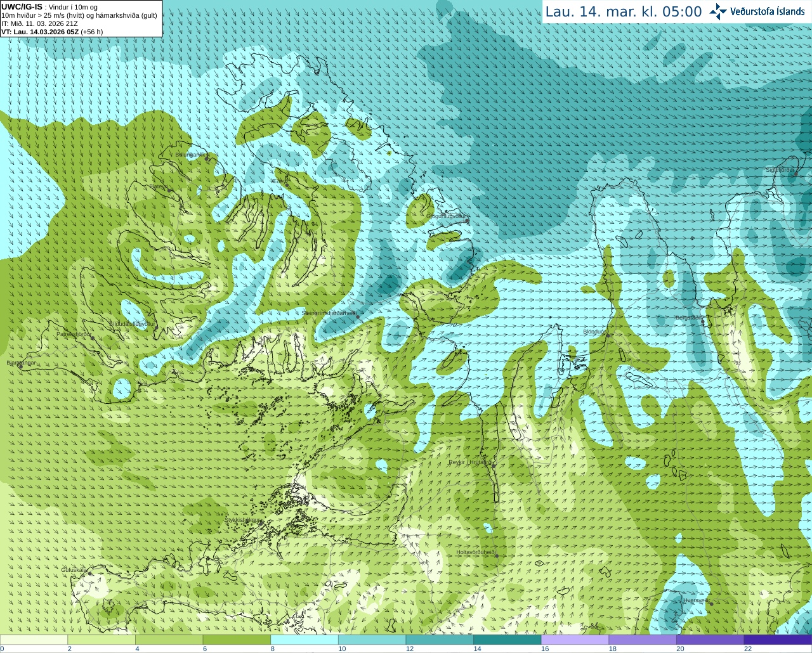Click the Æðey station label
The image size is (812, 653).
pos(278,181)
